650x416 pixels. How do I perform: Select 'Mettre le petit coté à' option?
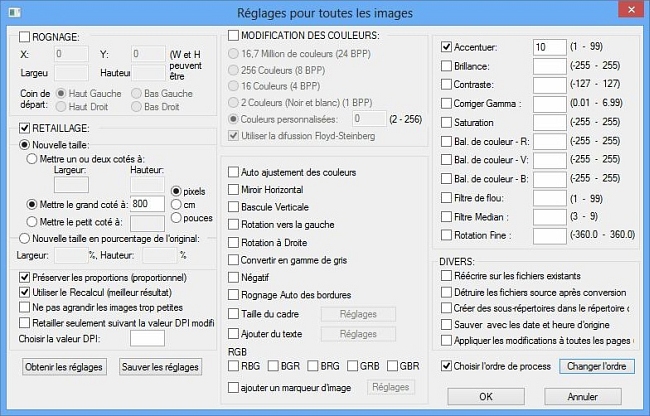(x=32, y=222)
